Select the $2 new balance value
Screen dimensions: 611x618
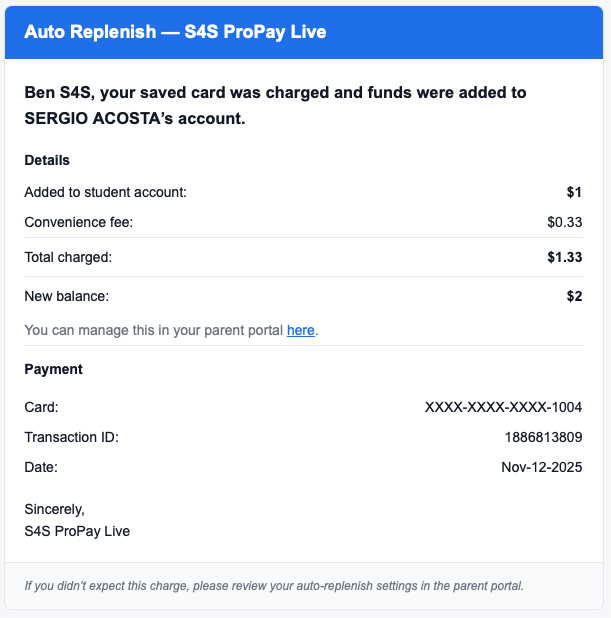[574, 296]
